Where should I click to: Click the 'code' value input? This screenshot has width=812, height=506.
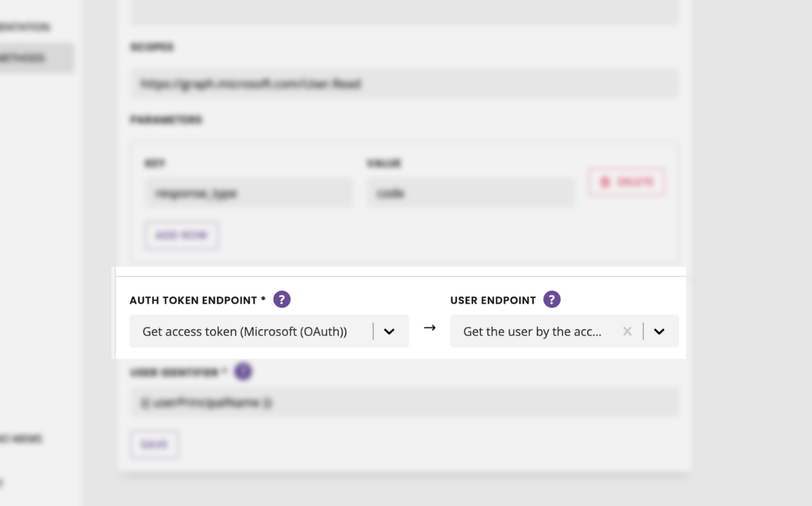pos(471,193)
